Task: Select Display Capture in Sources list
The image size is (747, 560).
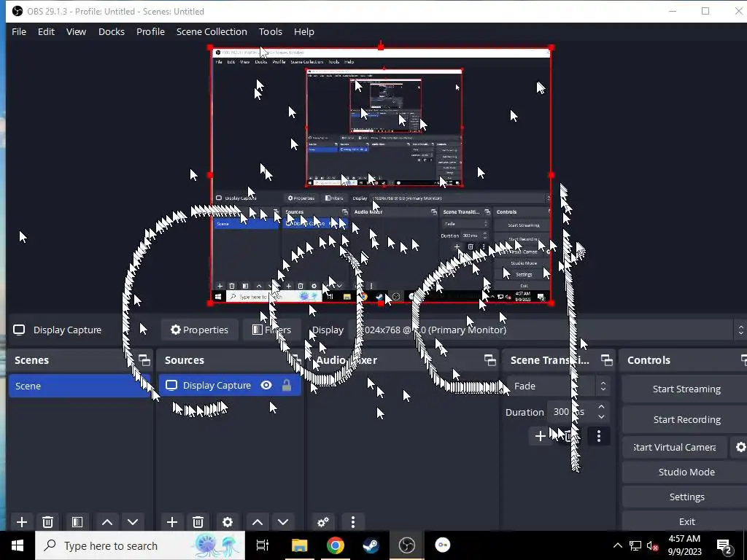Action: 230,385
